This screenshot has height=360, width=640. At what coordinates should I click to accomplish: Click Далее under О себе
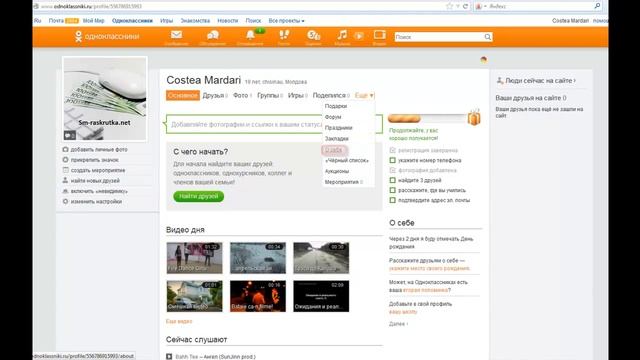pos(398,324)
